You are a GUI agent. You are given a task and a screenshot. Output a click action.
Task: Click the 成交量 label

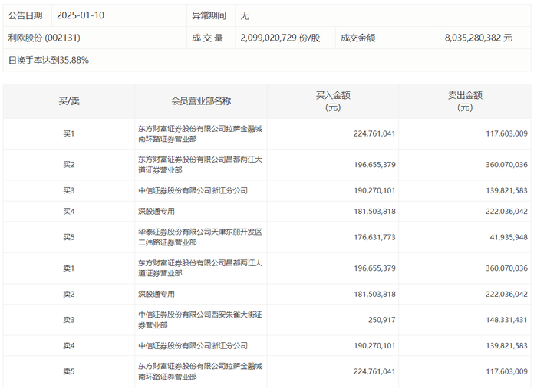pyautogui.click(x=207, y=38)
